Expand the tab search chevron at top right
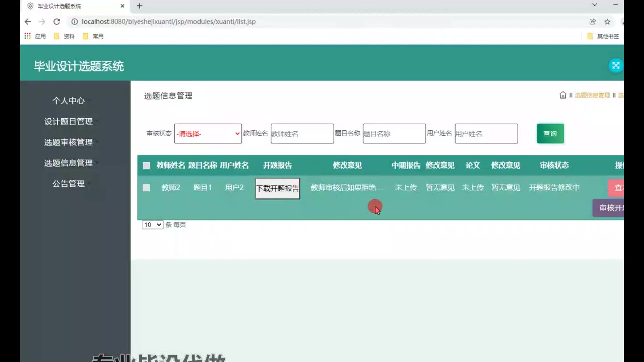This screenshot has height=362, width=644. point(595,5)
